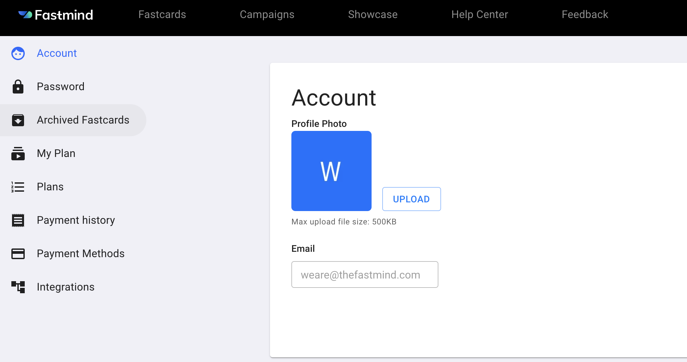Screen dimensions: 687x362
Task: Open the Feedback item in header
Action: (585, 14)
